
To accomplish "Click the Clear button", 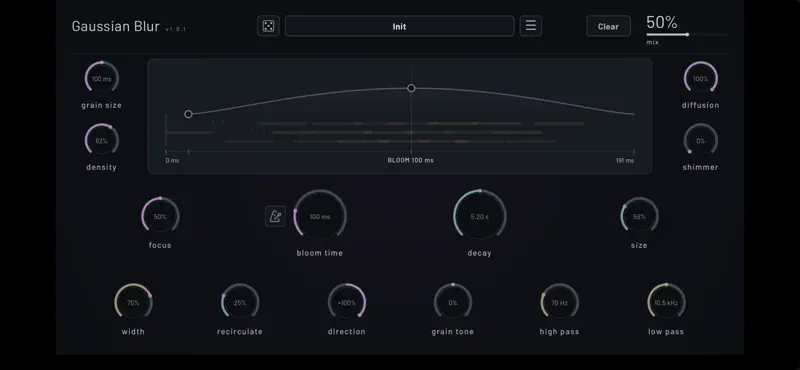I will click(608, 26).
